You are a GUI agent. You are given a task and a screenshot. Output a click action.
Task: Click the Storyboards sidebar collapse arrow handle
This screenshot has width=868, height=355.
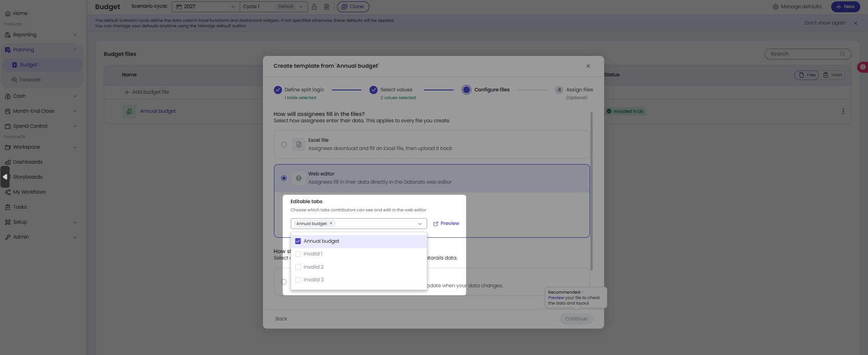pos(5,177)
